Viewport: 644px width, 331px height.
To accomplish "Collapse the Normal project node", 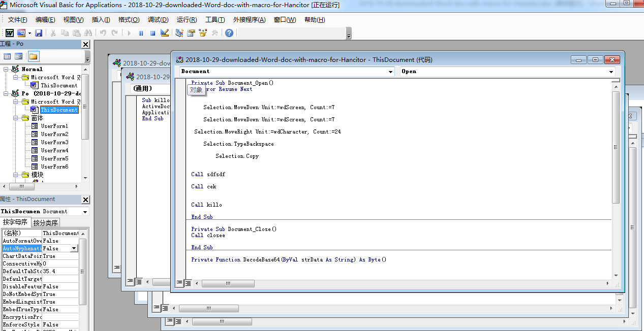I will [6, 69].
